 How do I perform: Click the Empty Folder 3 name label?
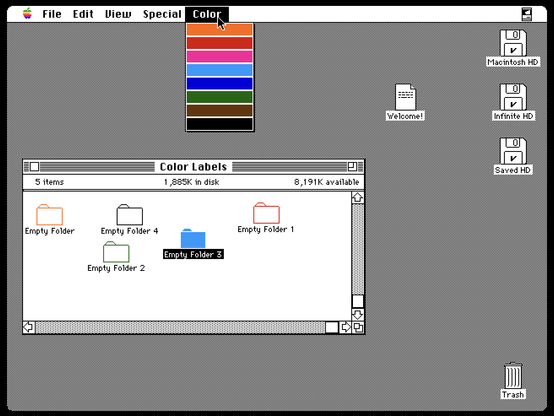point(193,254)
